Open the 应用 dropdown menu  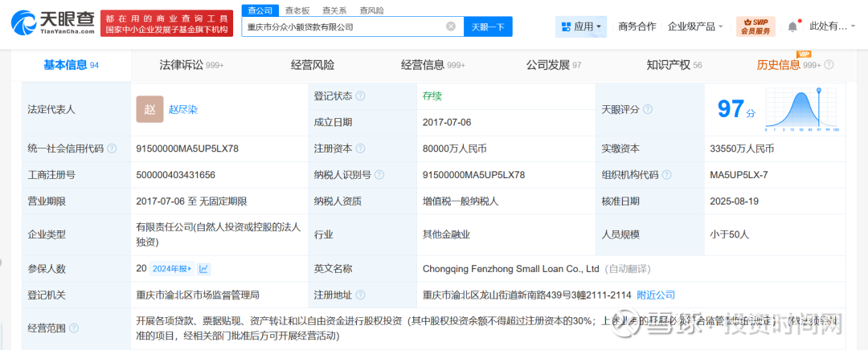(x=581, y=26)
